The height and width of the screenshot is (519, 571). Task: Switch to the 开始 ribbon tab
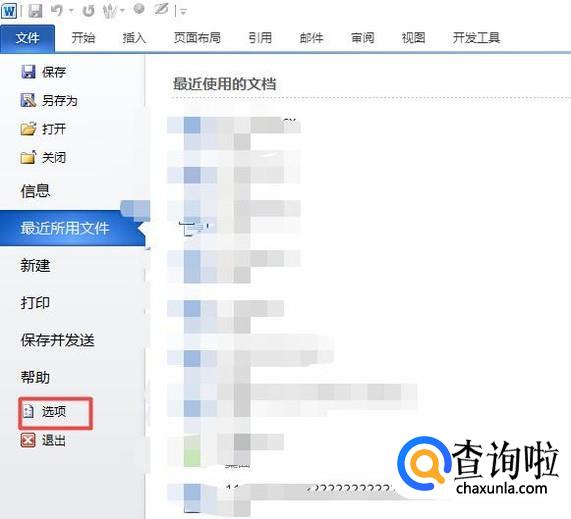pyautogui.click(x=83, y=38)
